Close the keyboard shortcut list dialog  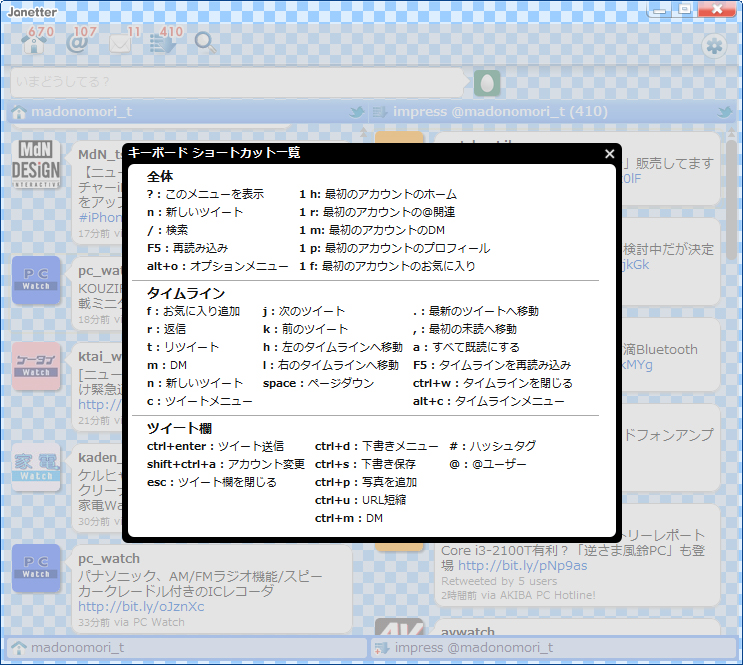tap(609, 154)
